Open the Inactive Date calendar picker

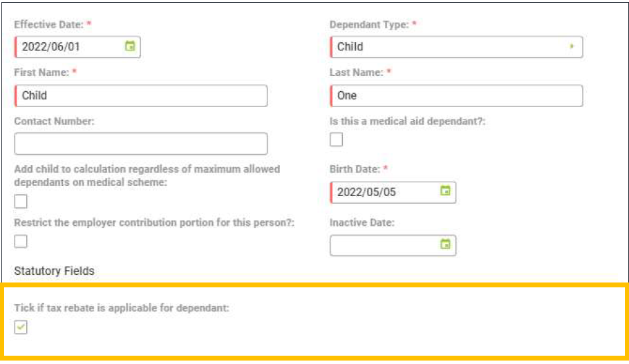pyautogui.click(x=445, y=244)
